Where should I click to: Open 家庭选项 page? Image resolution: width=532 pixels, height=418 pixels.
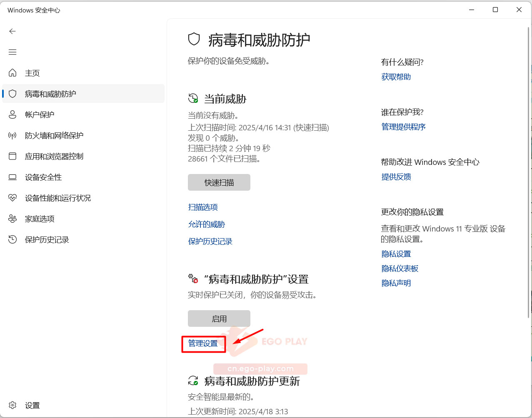tap(83, 219)
